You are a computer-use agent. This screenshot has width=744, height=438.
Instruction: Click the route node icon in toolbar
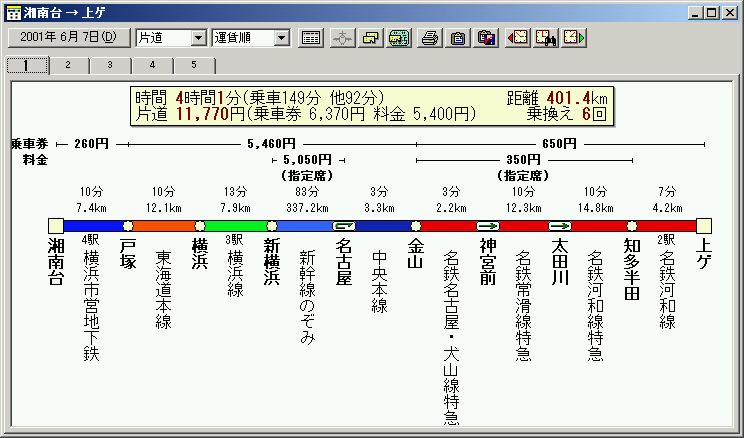click(342, 38)
